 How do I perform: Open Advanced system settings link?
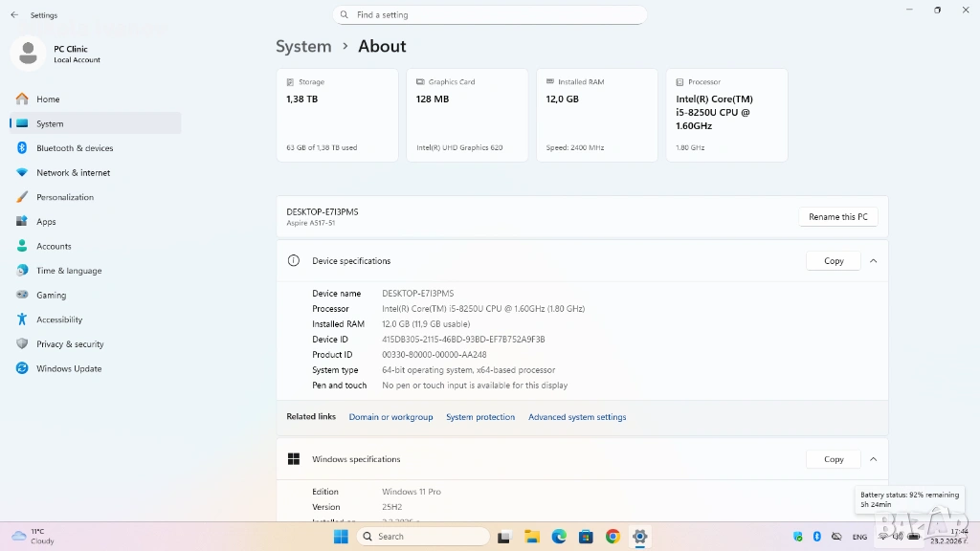[x=577, y=417]
